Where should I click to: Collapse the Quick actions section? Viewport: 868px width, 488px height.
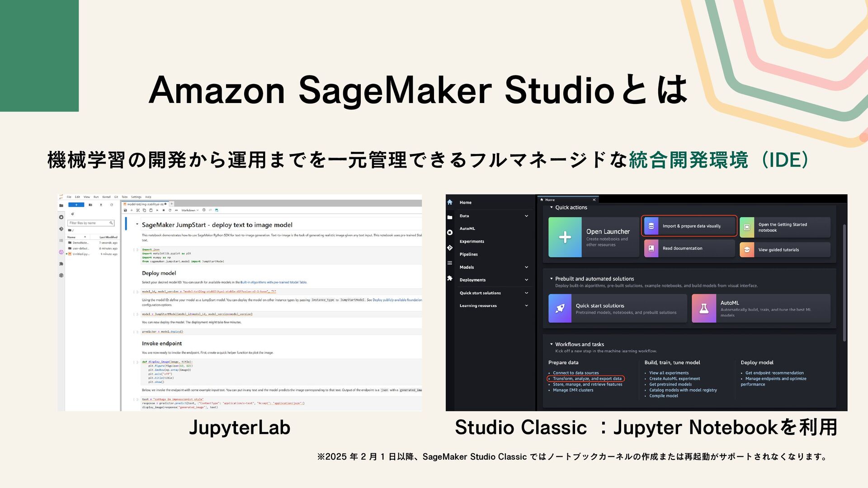tap(552, 207)
